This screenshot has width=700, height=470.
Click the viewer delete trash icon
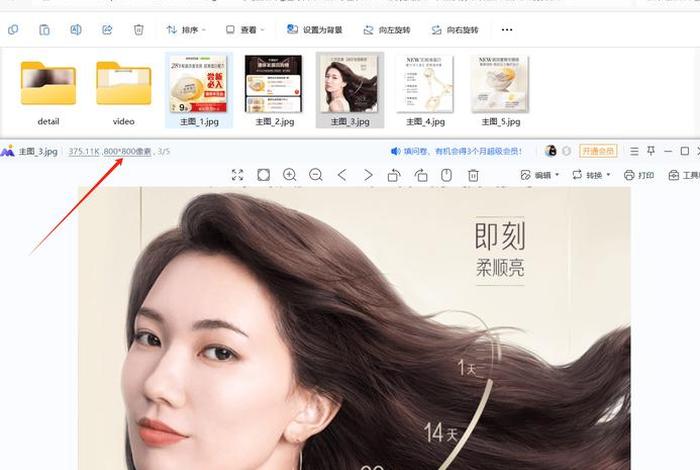[473, 175]
